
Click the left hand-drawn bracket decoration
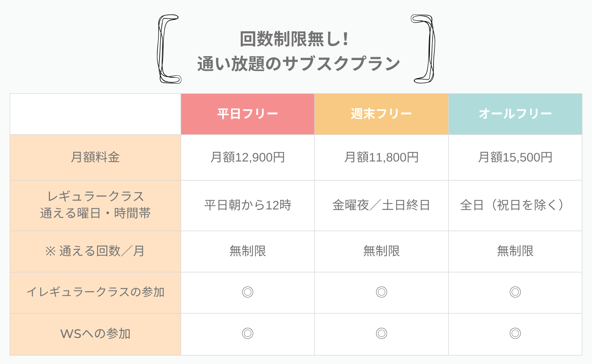(x=169, y=49)
